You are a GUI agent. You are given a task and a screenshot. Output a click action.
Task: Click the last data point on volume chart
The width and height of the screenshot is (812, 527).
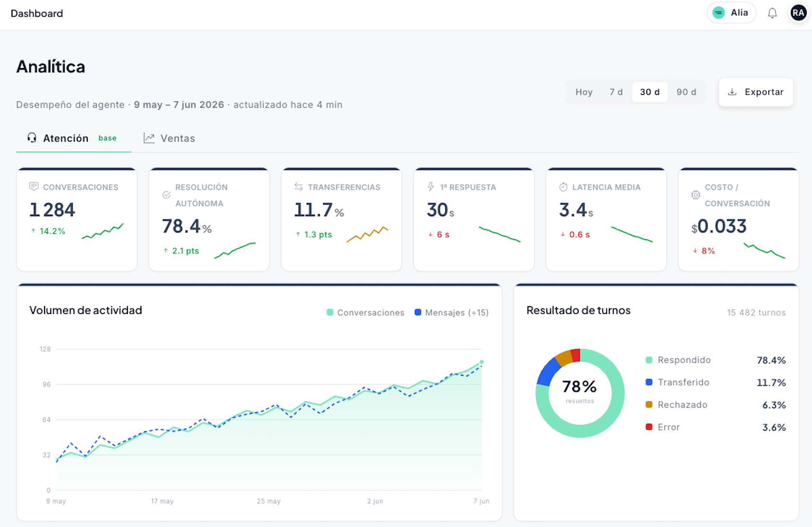tap(482, 362)
